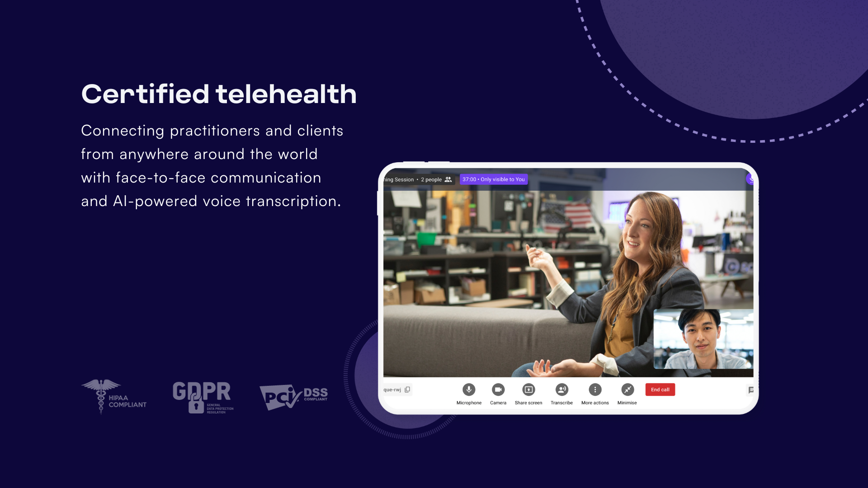Toggle Only visible to You label
This screenshot has height=488, width=868.
(x=493, y=179)
